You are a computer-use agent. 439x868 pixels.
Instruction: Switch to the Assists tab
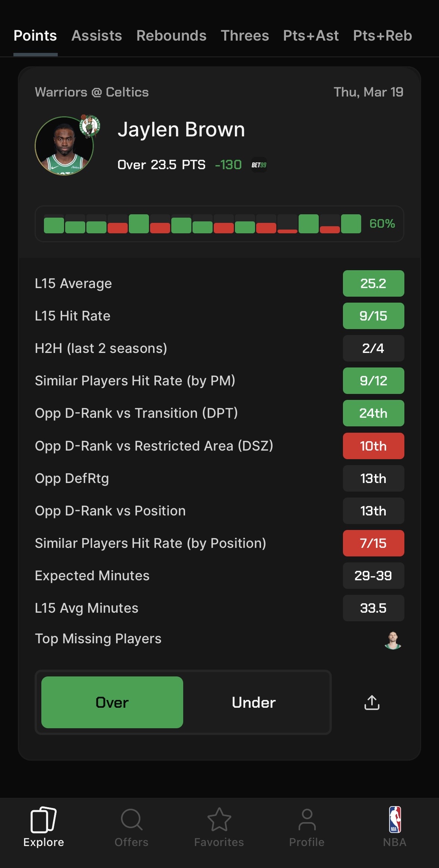97,36
